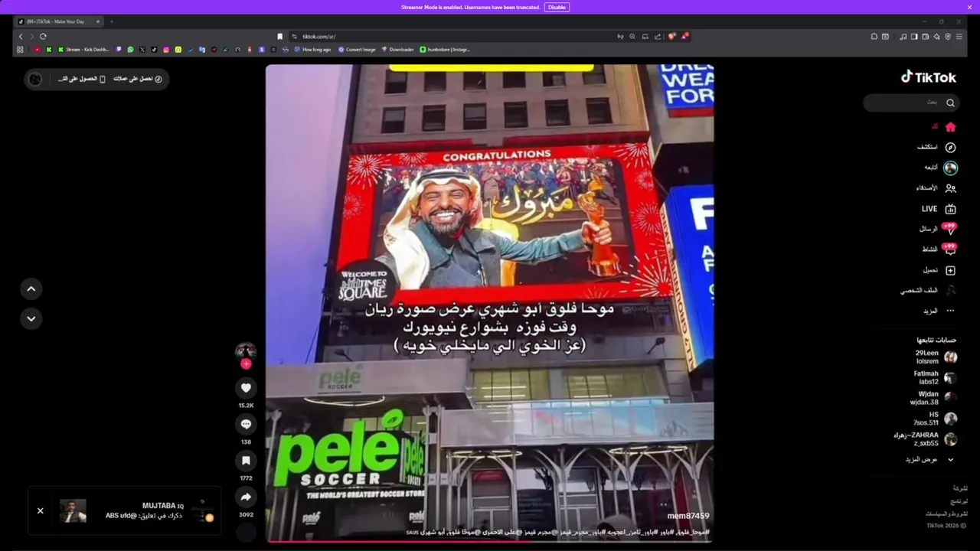
Task: Open the Friends (الأصدقاء) tab
Action: point(936,188)
